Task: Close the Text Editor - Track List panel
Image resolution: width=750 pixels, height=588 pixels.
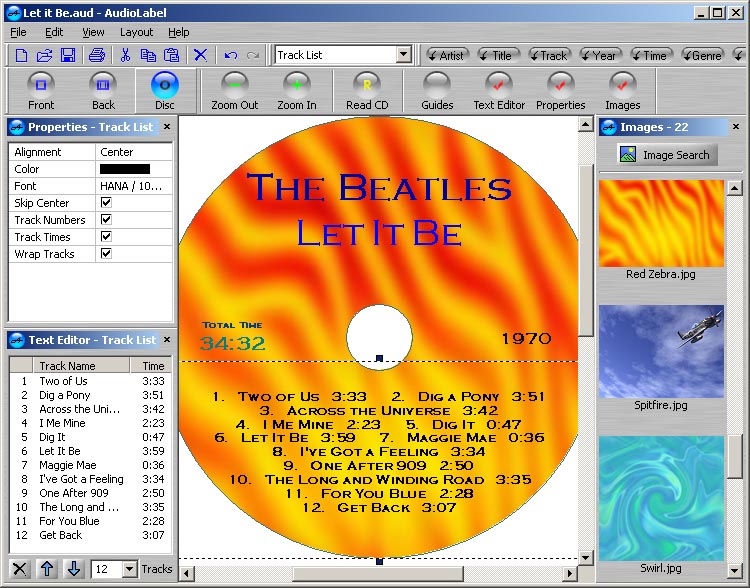Action: [167, 340]
